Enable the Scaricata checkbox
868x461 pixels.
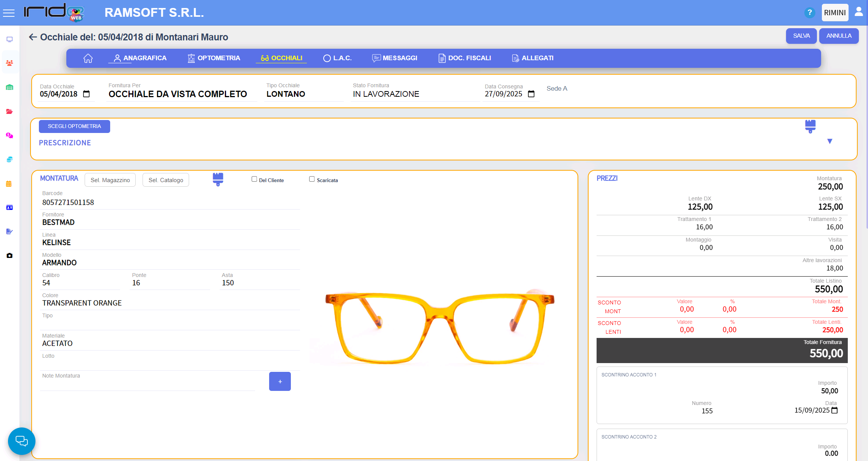312,179
